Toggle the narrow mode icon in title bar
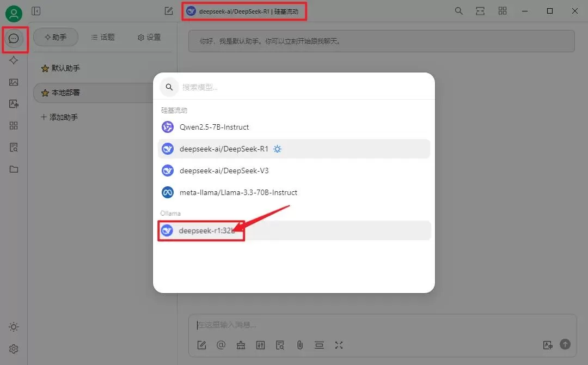 click(x=480, y=11)
